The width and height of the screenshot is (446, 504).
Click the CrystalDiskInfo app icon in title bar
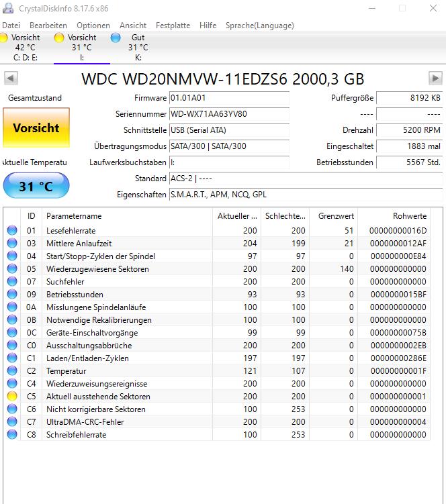coord(8,8)
